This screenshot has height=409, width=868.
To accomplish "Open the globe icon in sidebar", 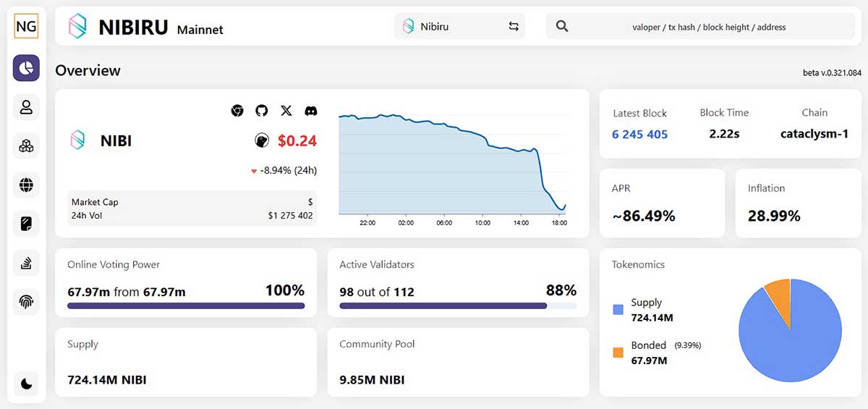I will tap(26, 185).
